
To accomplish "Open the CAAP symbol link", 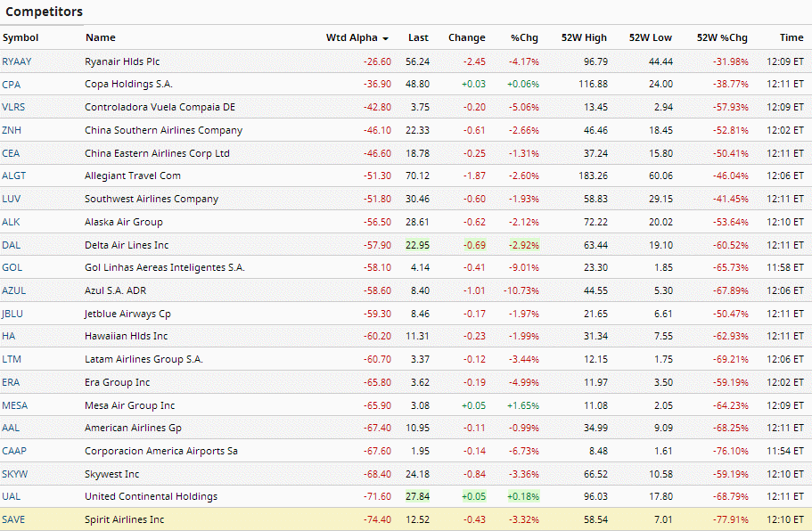I will click(x=14, y=452).
